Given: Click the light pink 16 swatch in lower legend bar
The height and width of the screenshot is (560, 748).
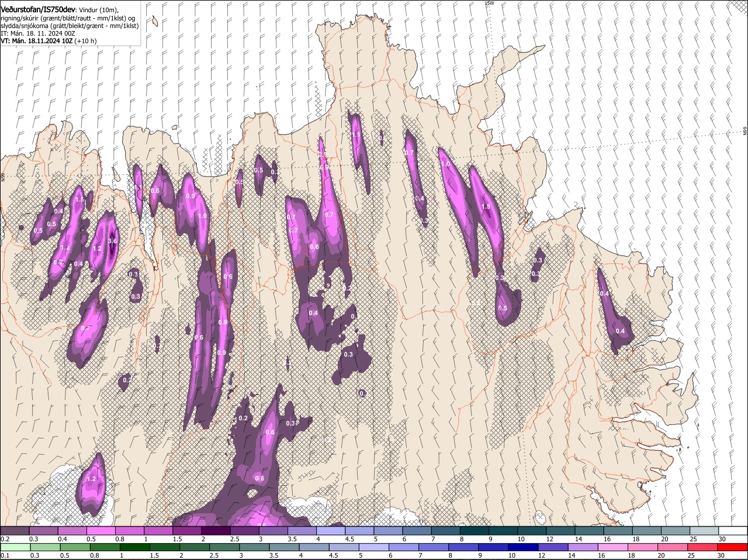Looking at the screenshot, I should point(612,547).
